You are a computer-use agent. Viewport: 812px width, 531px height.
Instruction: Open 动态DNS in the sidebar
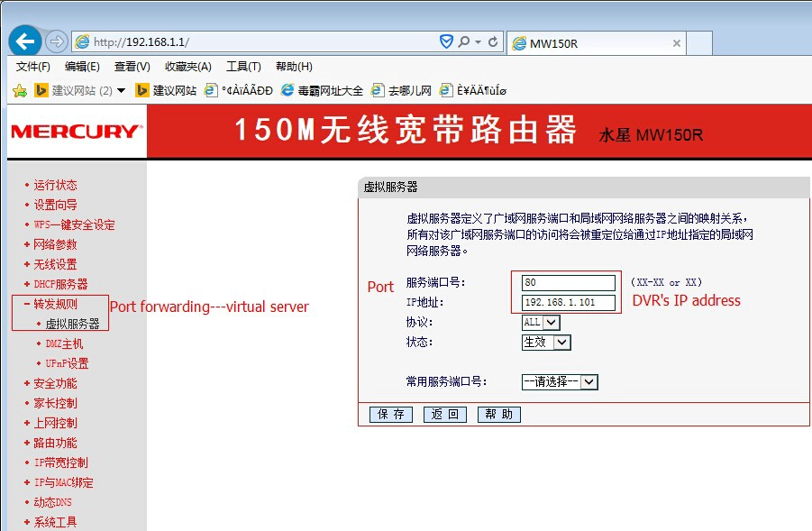pos(52,502)
